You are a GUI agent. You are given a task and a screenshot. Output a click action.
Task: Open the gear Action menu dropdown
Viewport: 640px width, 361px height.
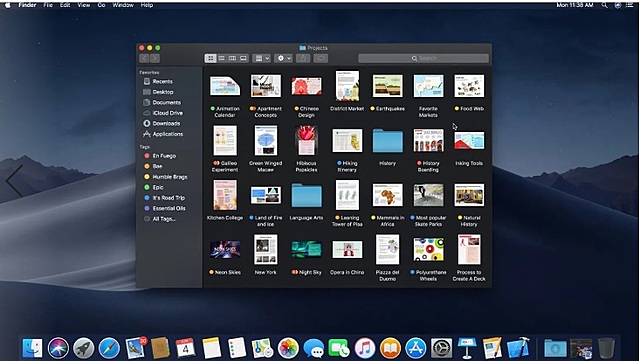(283, 58)
